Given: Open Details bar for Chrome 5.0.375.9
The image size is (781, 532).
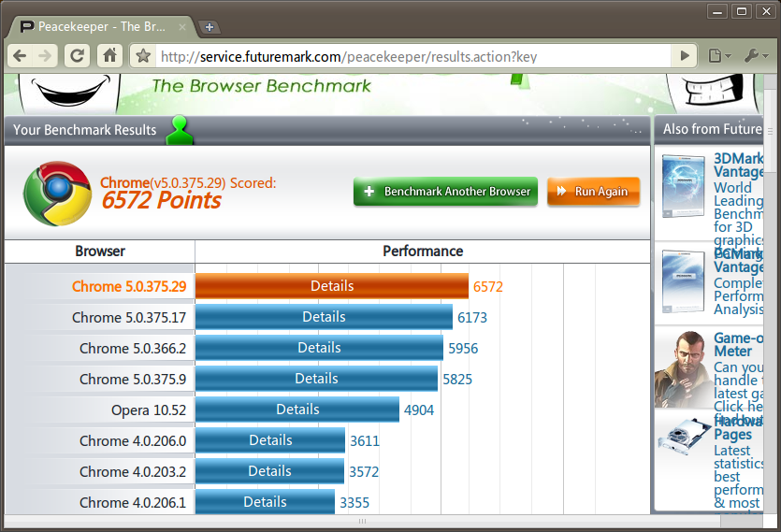Looking at the screenshot, I should pos(316,379).
